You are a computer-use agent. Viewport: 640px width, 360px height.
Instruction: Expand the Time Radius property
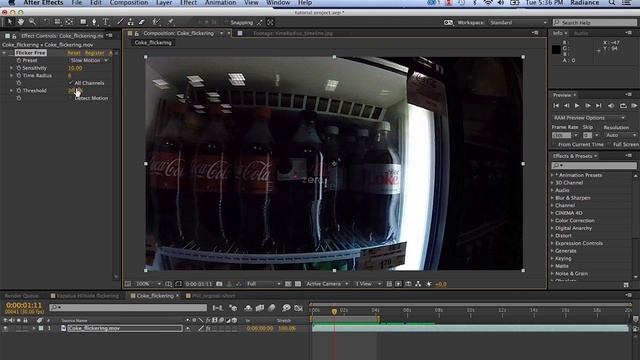pos(11,76)
